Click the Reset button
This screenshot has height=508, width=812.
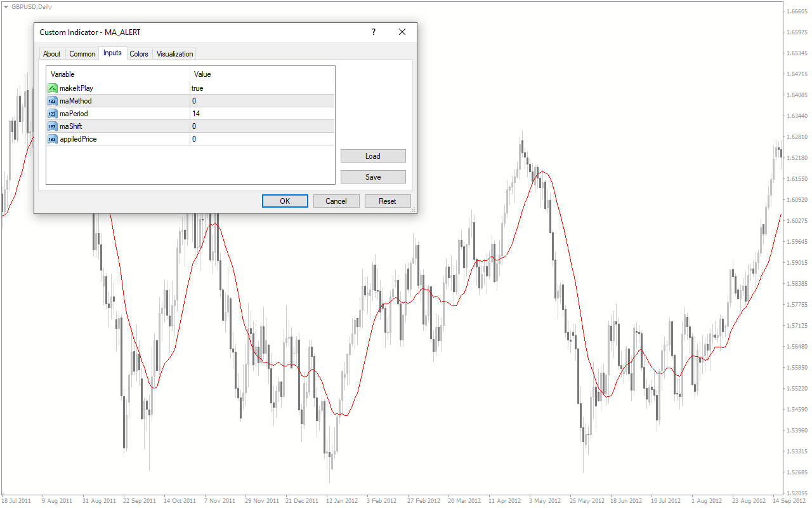[x=388, y=201]
